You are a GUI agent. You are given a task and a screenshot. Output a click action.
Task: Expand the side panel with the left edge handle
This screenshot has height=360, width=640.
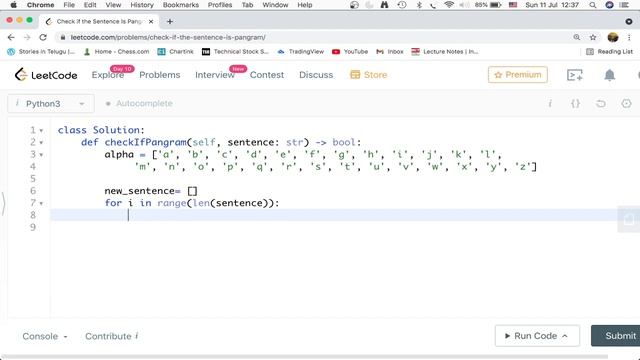click(x=3, y=203)
